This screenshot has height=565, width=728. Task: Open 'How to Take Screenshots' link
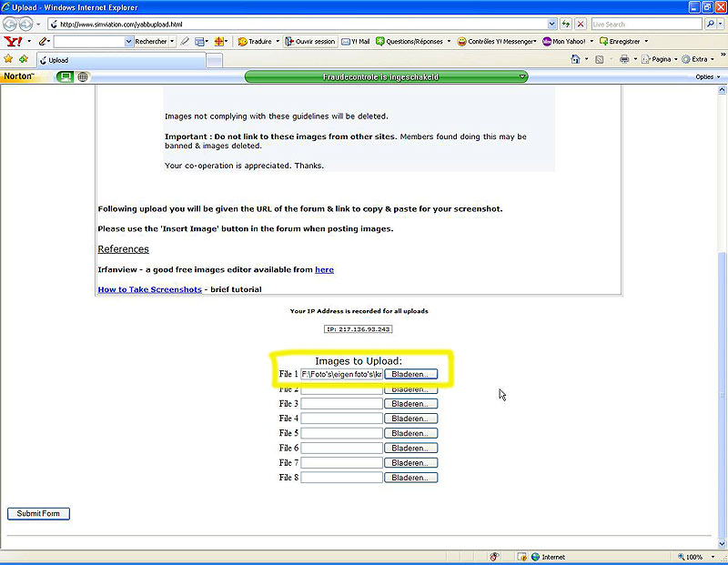(x=149, y=289)
